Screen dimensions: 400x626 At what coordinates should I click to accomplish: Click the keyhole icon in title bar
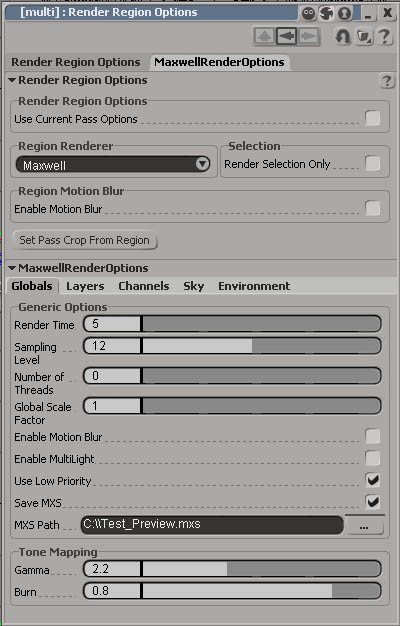tap(345, 13)
